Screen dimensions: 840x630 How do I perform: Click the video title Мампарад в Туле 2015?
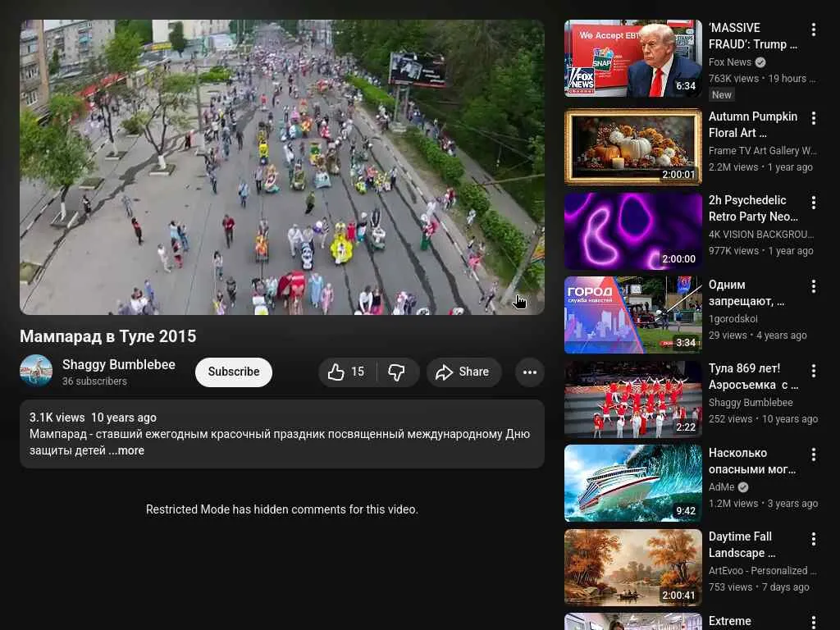pyautogui.click(x=107, y=336)
